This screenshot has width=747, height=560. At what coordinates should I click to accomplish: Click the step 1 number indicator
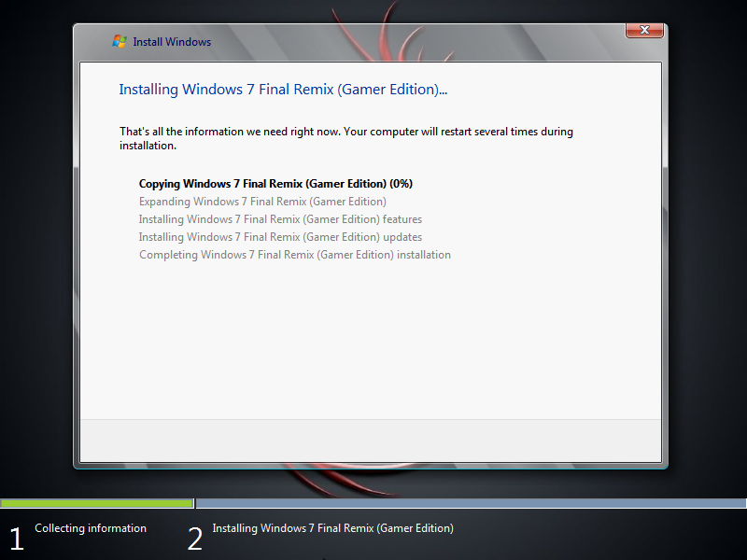[x=16, y=538]
